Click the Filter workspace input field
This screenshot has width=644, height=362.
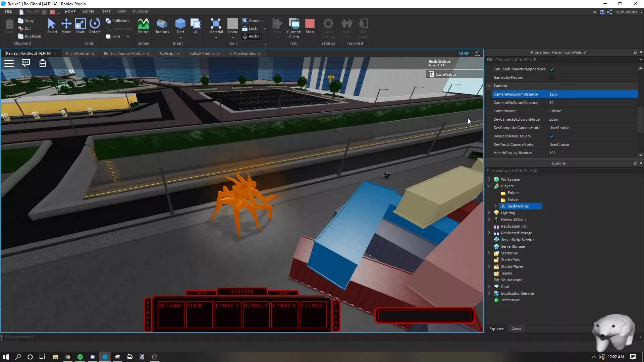coord(557,171)
